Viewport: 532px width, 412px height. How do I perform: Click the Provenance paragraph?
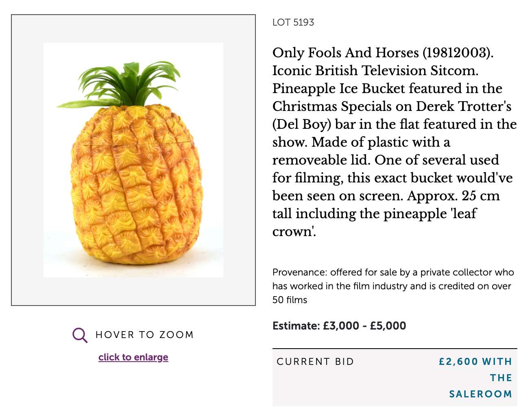pos(393,286)
